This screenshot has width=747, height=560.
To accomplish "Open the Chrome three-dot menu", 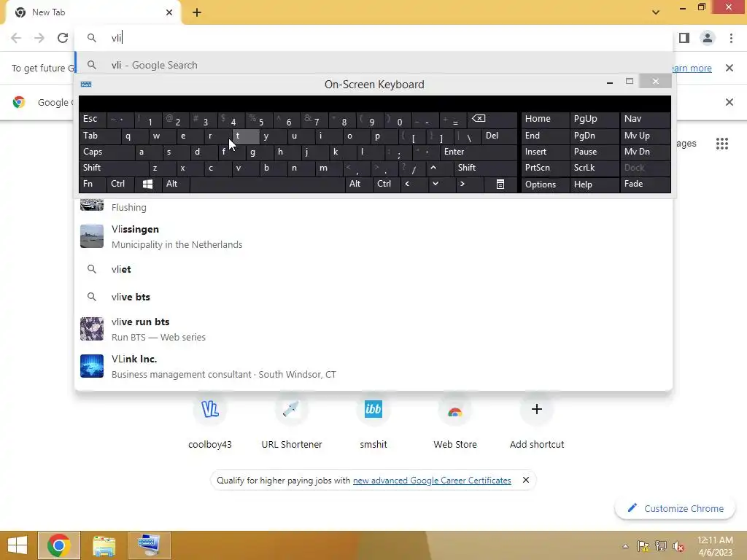I will pos(731,38).
